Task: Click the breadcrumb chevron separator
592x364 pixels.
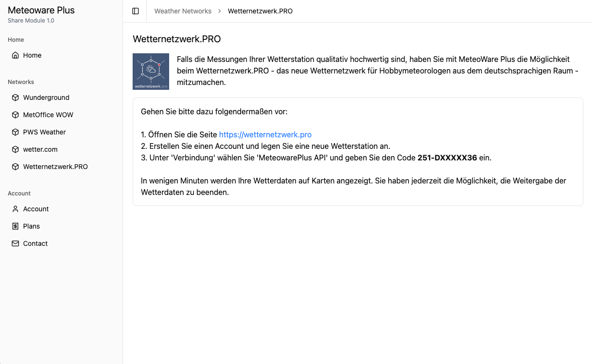Action: (220, 11)
